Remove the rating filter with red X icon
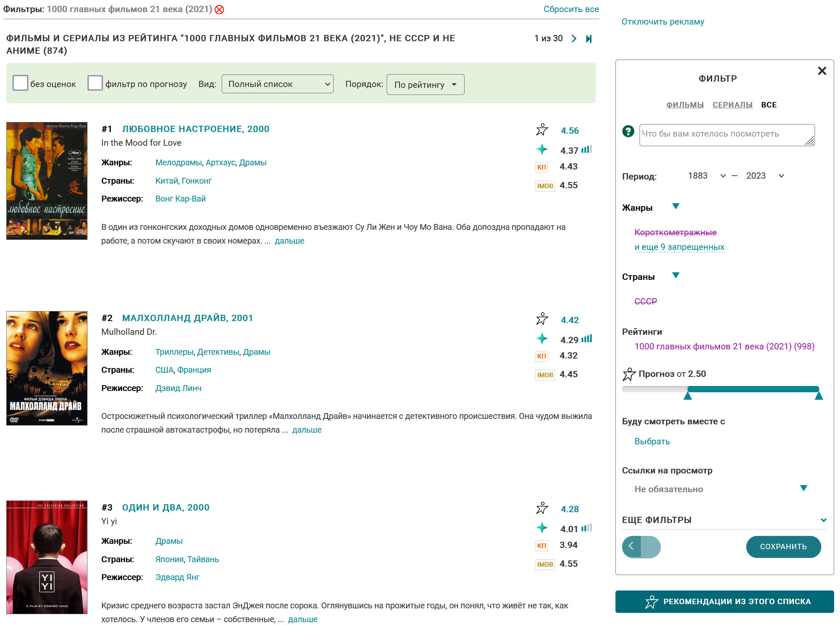Viewport: 840px width, 625px height. point(219,10)
